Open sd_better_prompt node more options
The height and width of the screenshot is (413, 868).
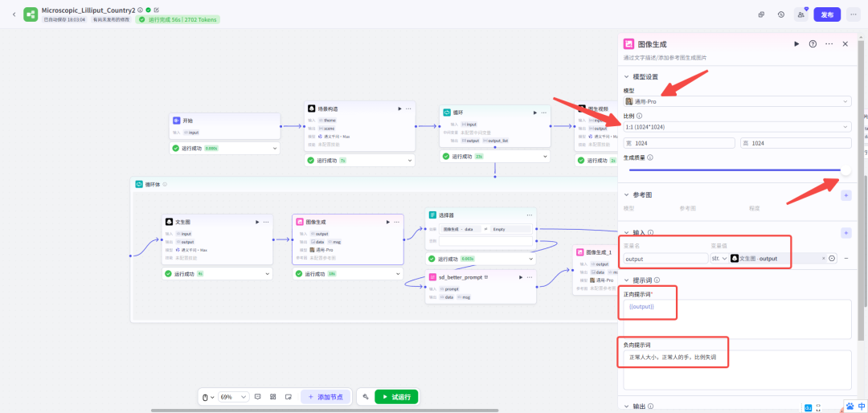529,277
